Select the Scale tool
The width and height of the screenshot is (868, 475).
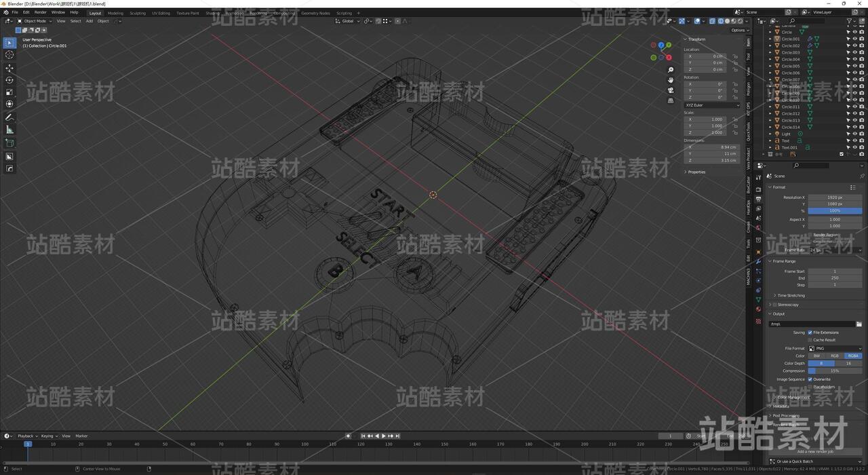point(9,92)
